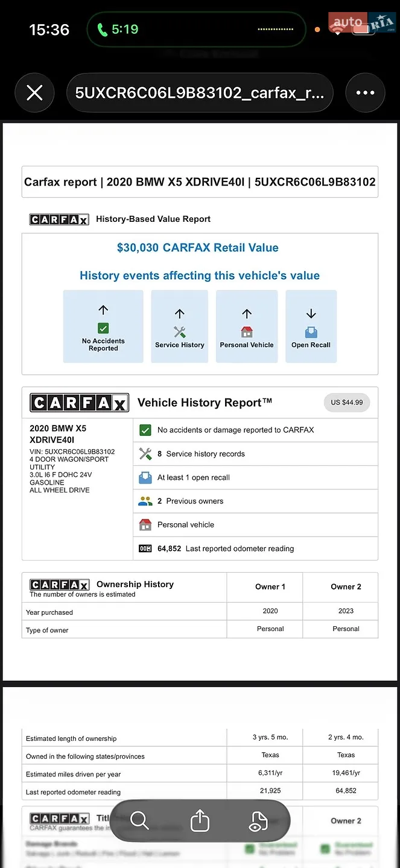Click the report title with VIN header

[200, 182]
